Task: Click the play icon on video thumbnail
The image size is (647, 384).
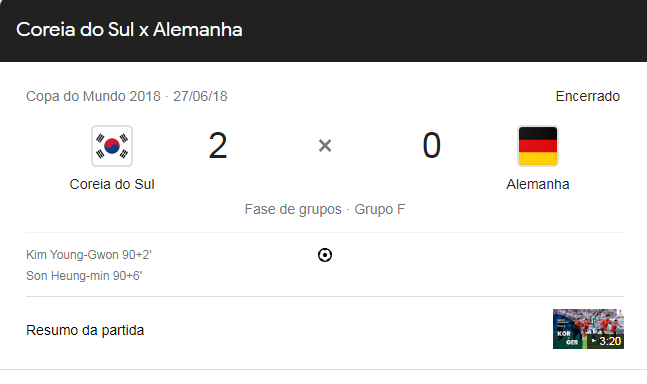Action: 594,341
